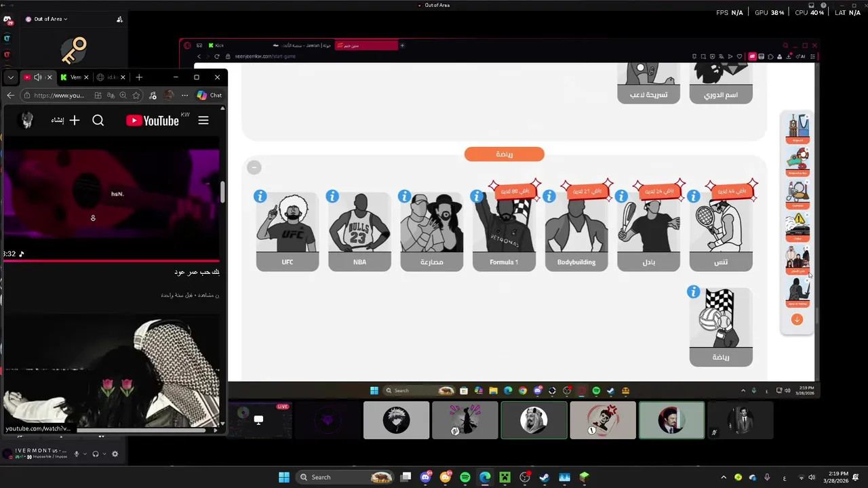The height and width of the screenshot is (488, 868).
Task: Open info icon on Formula 1 card
Action: point(477,196)
